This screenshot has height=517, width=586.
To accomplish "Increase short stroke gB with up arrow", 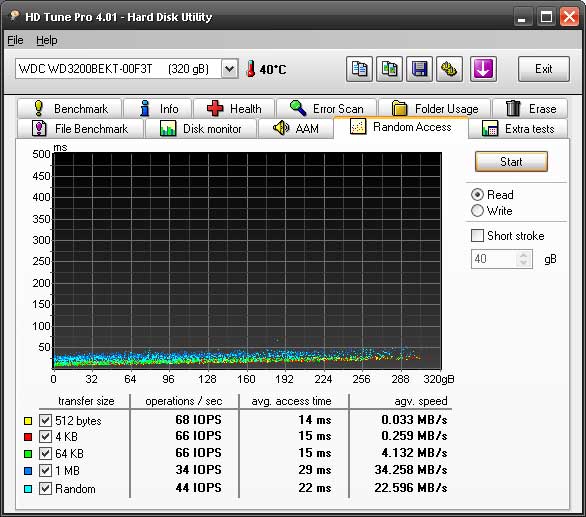I will [523, 255].
